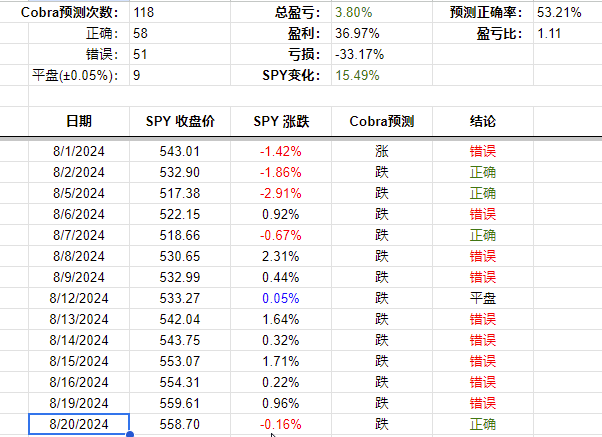The width and height of the screenshot is (602, 437).
Task: Select the 结论 header cell
Action: 483,121
